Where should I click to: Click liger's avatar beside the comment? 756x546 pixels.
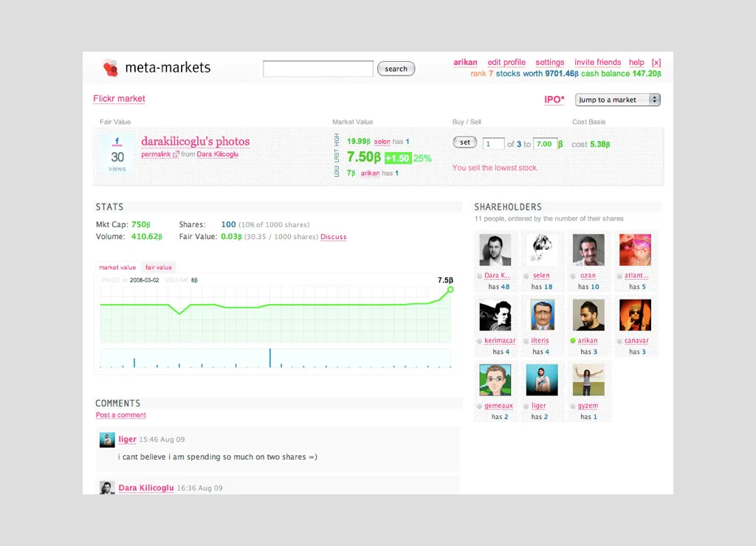click(x=107, y=440)
